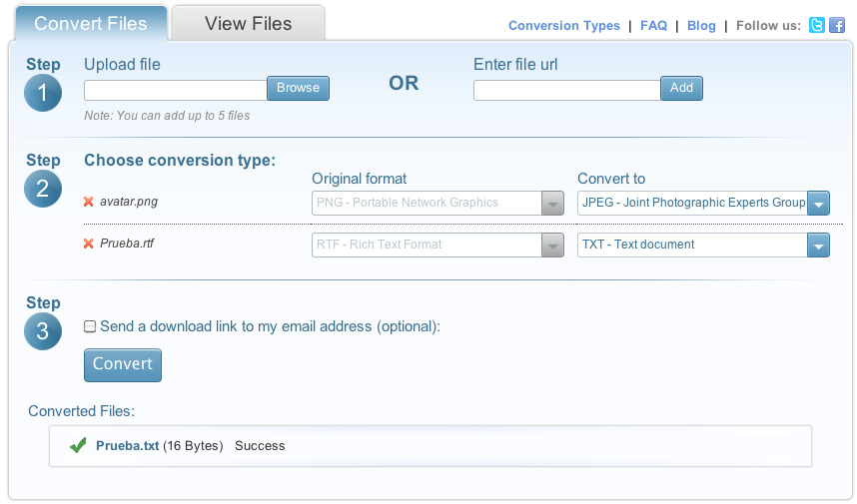This screenshot has height=504, width=857.
Task: Open the TXT convert-to dropdown
Action: click(818, 246)
